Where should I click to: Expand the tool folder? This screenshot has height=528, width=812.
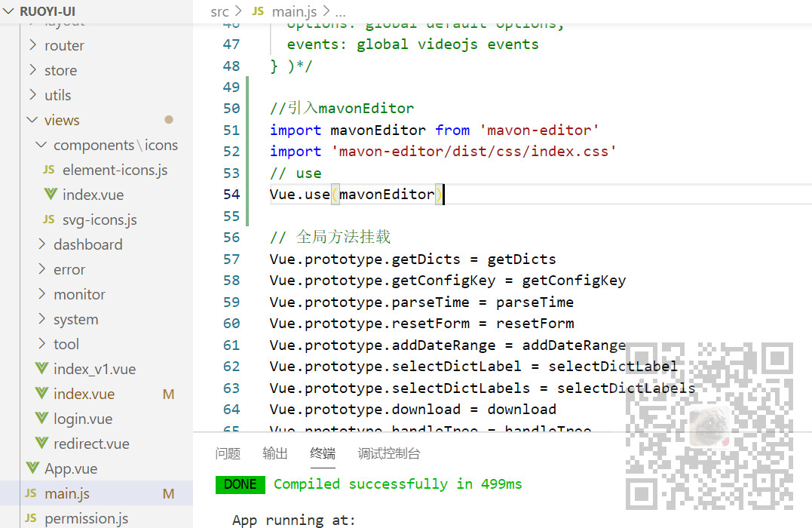tap(42, 343)
